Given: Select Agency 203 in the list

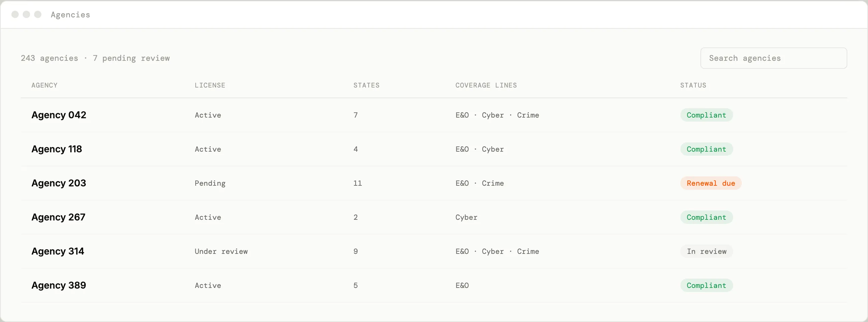Looking at the screenshot, I should click(x=434, y=183).
